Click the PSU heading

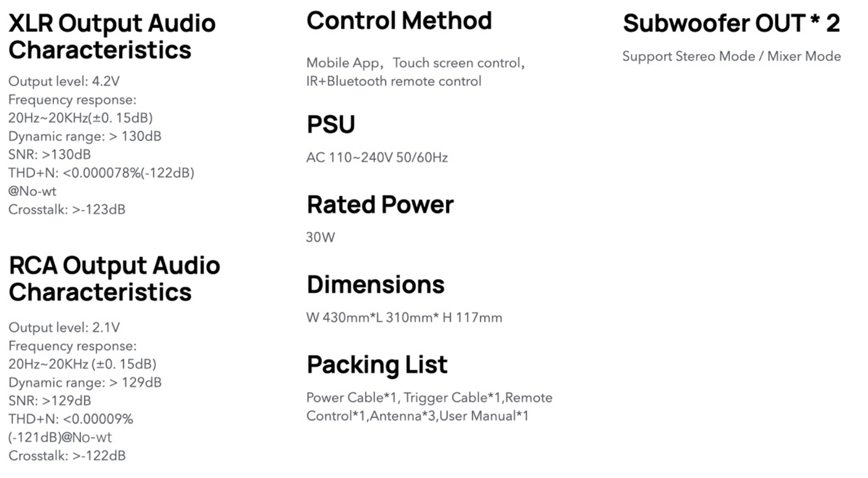point(331,125)
